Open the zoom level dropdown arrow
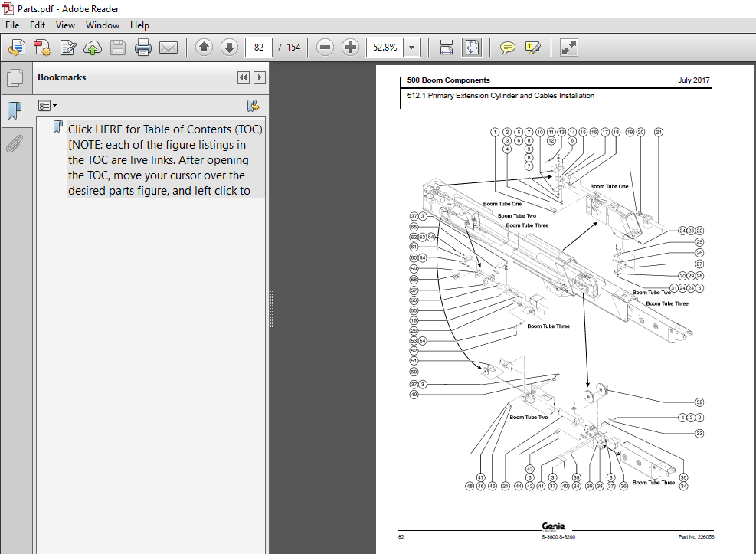 [412, 48]
